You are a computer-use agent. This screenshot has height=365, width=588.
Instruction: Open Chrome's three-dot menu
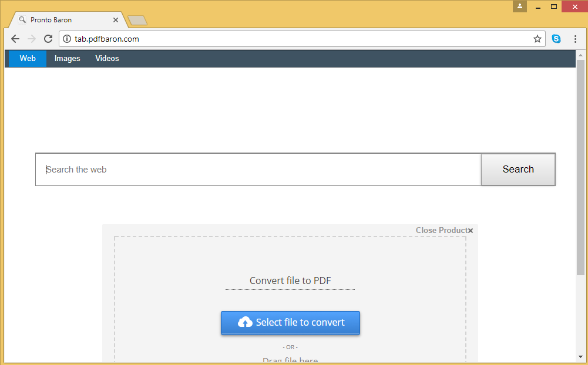pyautogui.click(x=575, y=39)
